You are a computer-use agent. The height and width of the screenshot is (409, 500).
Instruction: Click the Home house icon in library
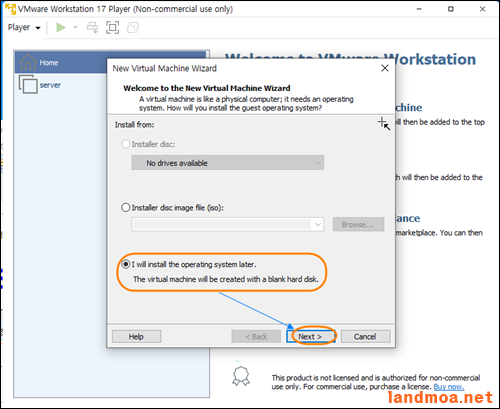coord(28,62)
